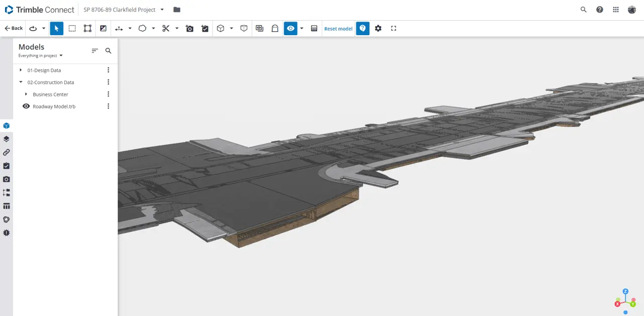Toggle the visibility eye tool on
Screen dimensions: 644x316
[291, 28]
